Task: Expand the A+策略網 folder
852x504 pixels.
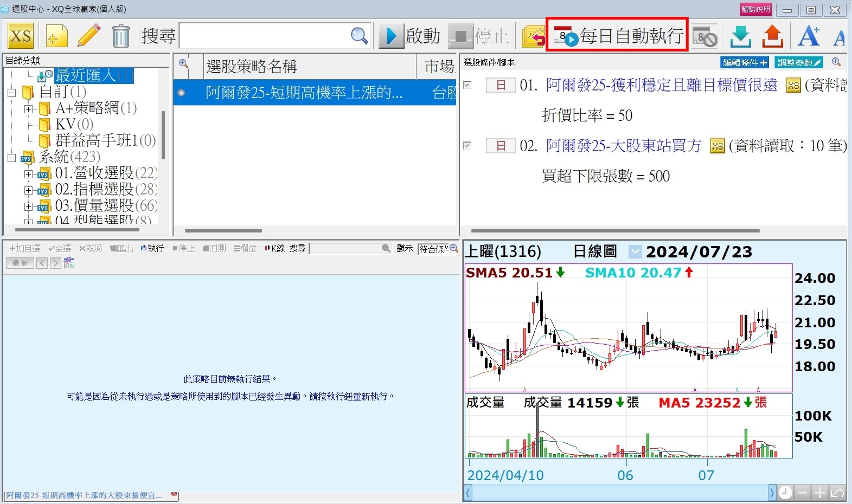Action: click(x=28, y=109)
